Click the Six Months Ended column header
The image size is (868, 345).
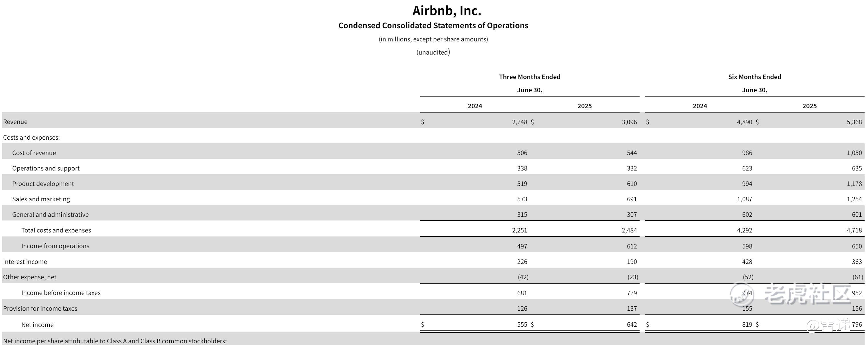pyautogui.click(x=754, y=77)
